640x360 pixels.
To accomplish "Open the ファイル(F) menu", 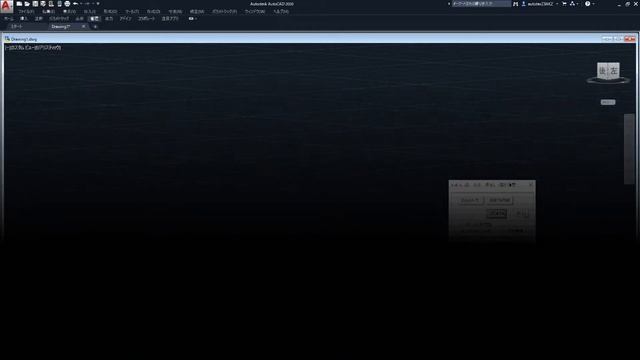I will 26,11.
